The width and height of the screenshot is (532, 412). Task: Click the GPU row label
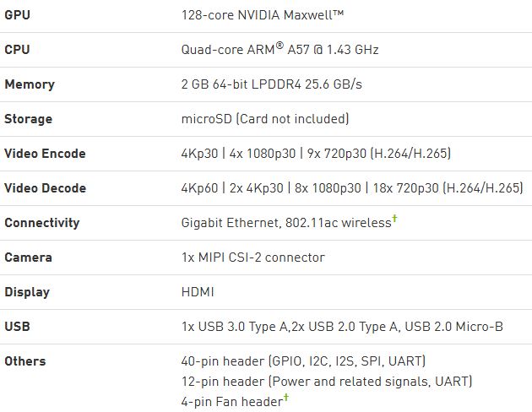(x=16, y=14)
